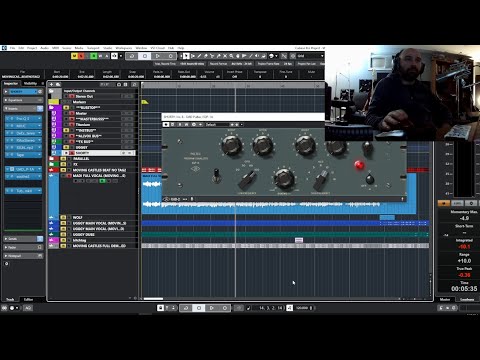Click the red power lamp on Pultec
This screenshot has height=360, width=480.
[x=359, y=165]
